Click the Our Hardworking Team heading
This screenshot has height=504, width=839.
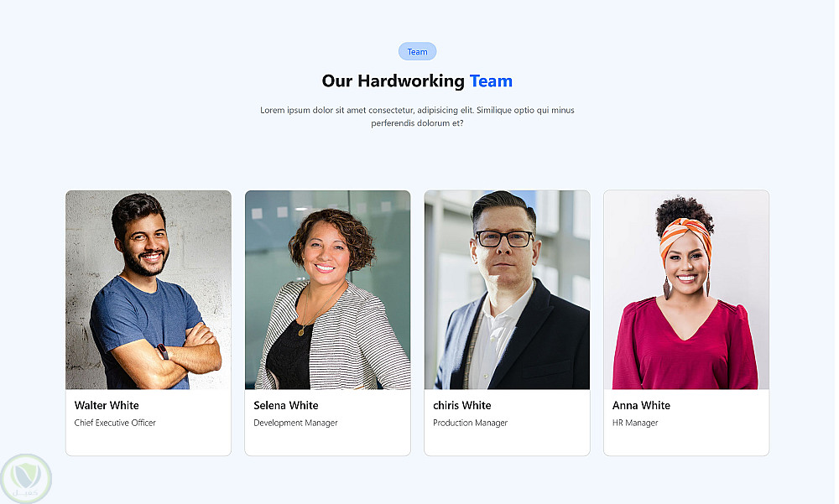pyautogui.click(x=417, y=81)
